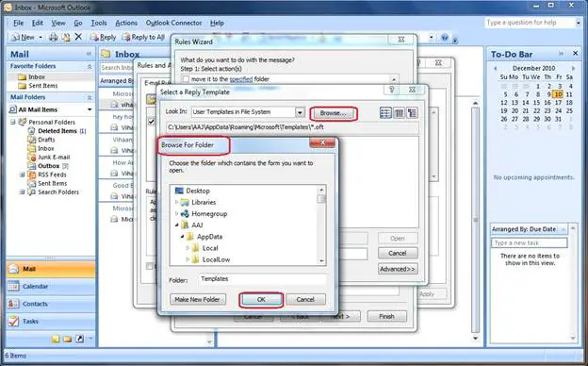Select Sent Items in Personal Folders tree
588x366 pixels.
pyautogui.click(x=52, y=183)
